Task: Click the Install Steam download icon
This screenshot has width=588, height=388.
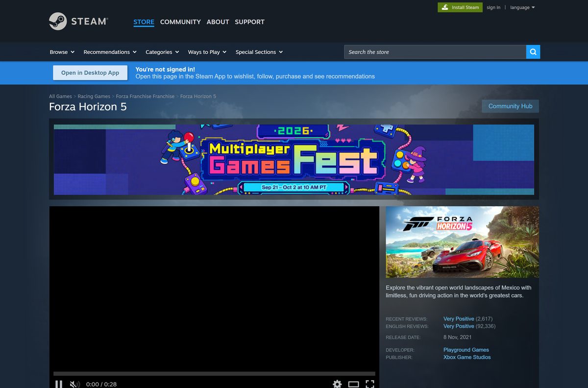Action: [445, 7]
